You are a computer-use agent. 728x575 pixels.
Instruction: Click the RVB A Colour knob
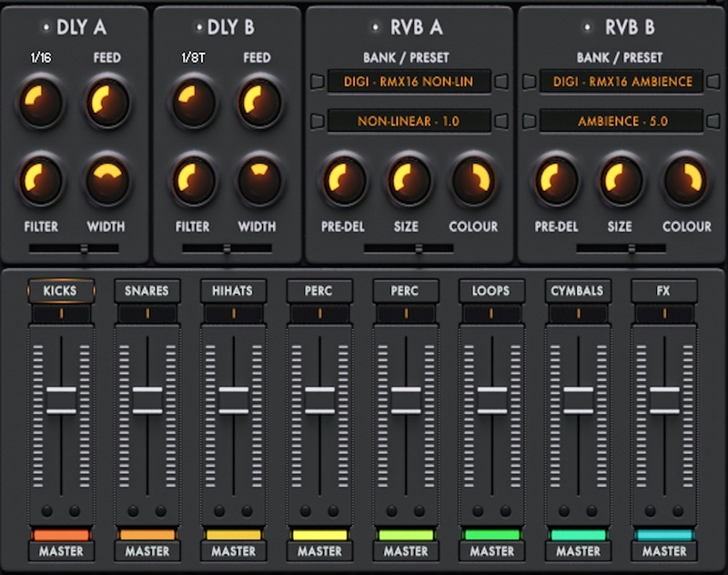[x=473, y=181]
